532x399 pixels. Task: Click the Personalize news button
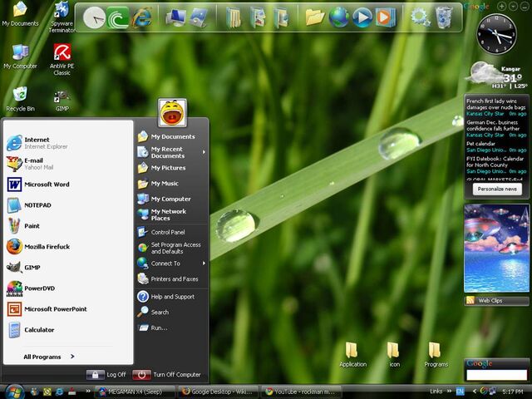(x=497, y=189)
